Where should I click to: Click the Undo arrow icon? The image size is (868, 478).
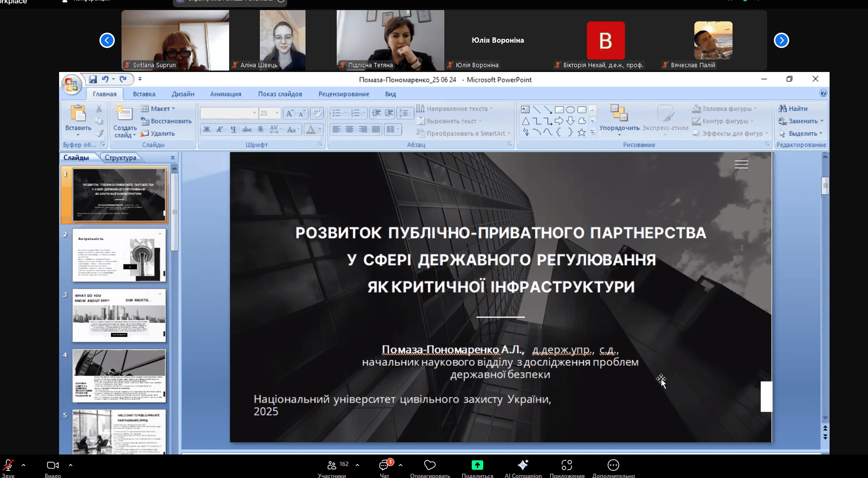[x=105, y=80]
